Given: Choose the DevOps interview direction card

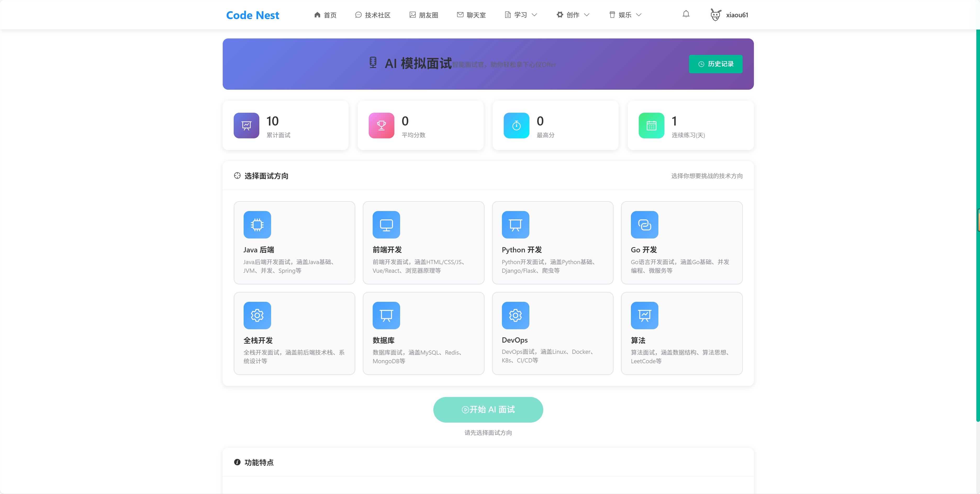Looking at the screenshot, I should point(552,333).
